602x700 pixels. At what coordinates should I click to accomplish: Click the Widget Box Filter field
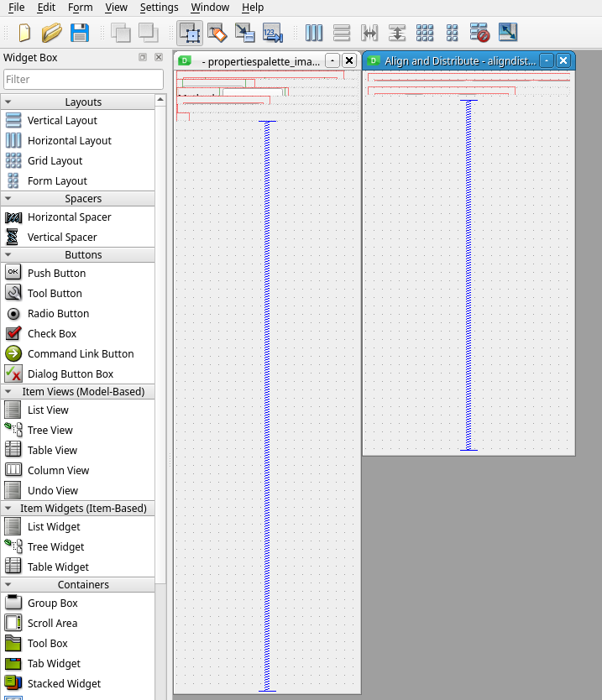click(83, 79)
